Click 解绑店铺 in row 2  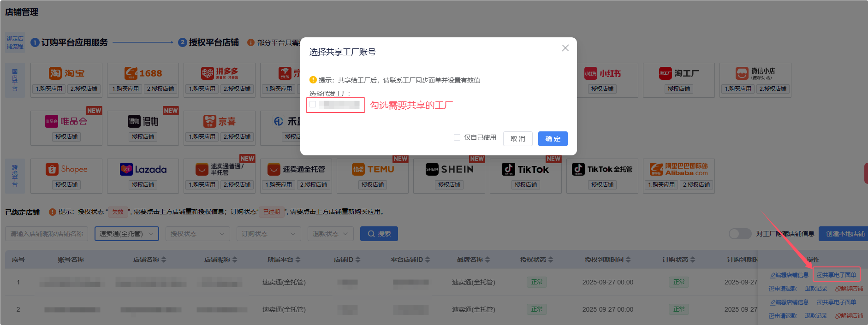[x=849, y=316]
